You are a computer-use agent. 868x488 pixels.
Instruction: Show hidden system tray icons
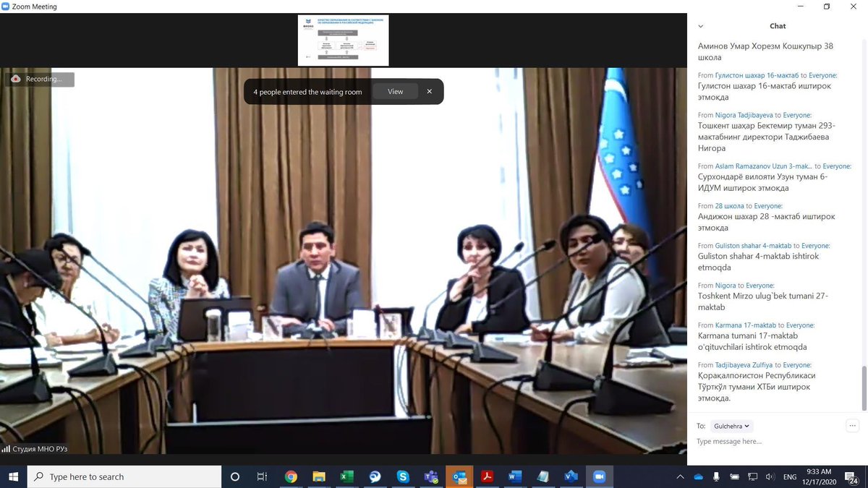[681, 477]
